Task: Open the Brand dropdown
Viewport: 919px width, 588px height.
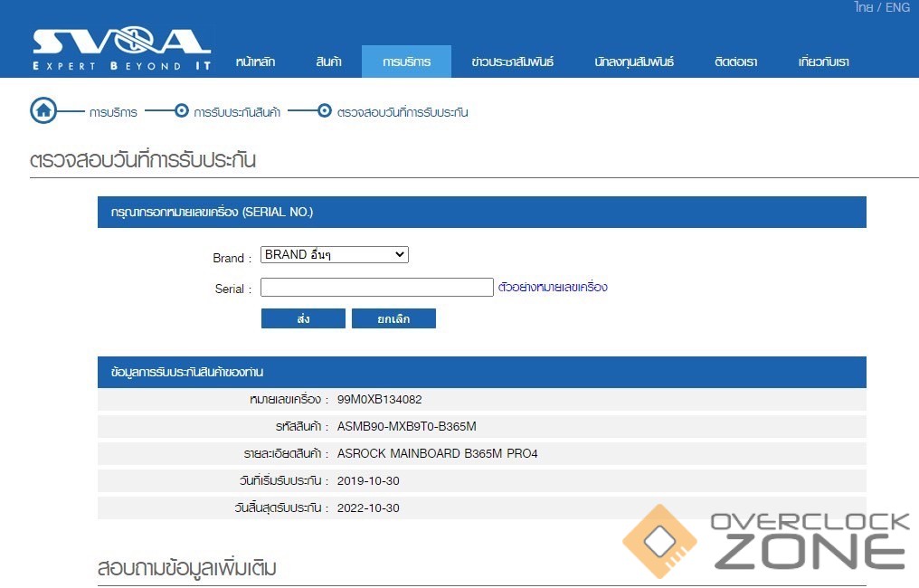Action: click(x=334, y=255)
